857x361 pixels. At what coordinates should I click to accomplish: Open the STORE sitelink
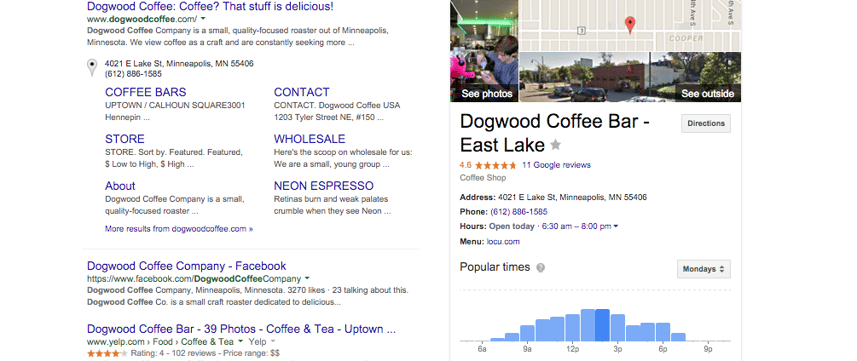[125, 139]
